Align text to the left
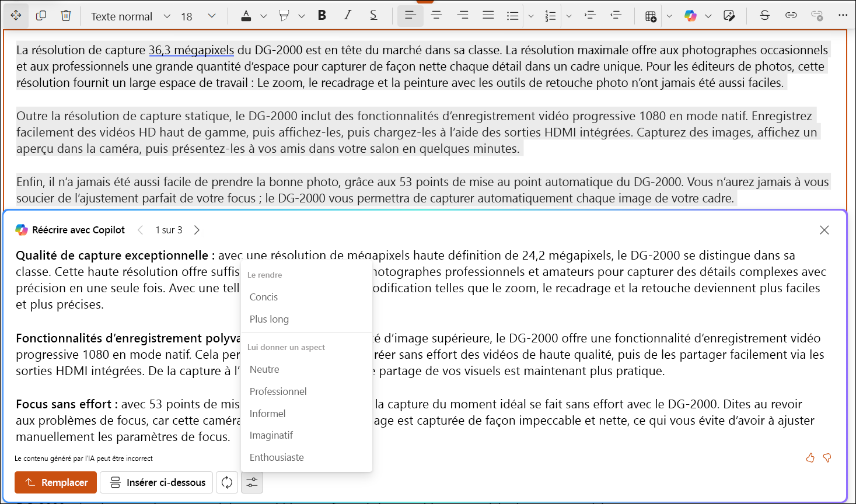The height and width of the screenshot is (504, 856). point(410,16)
